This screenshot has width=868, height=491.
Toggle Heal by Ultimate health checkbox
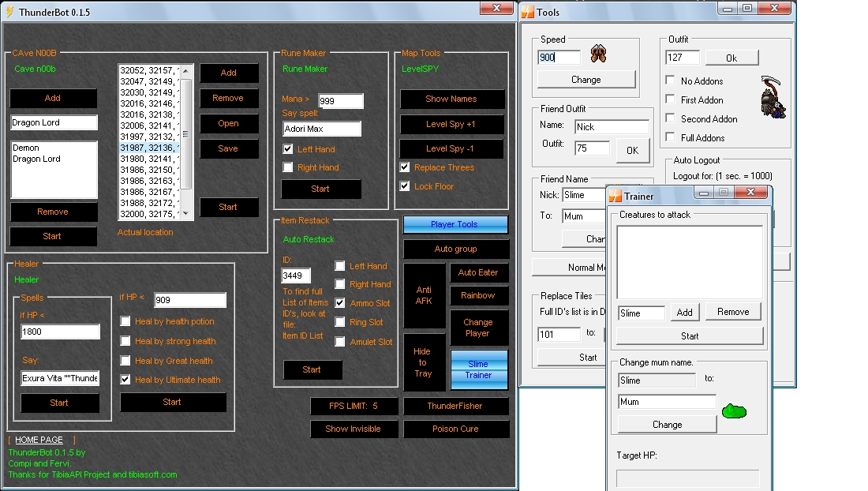point(125,380)
